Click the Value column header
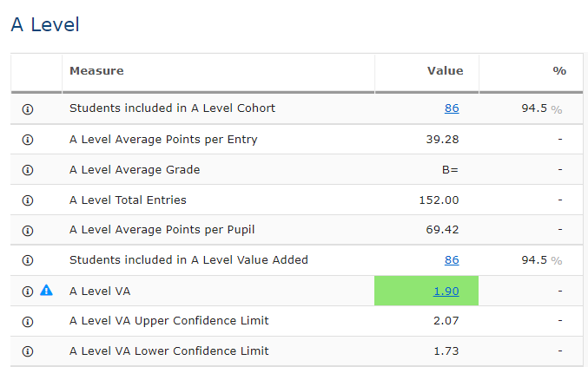Viewport: 588px width, 380px height. coord(445,71)
